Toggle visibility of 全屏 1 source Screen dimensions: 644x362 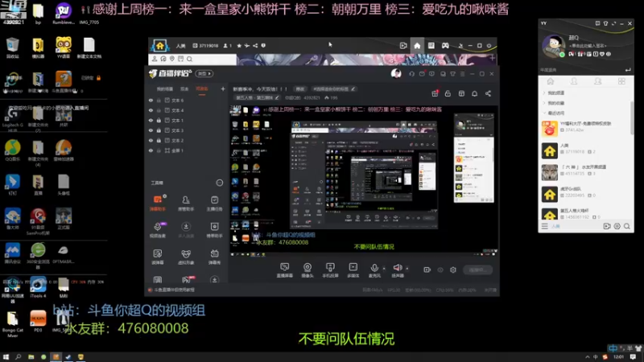[x=151, y=150]
